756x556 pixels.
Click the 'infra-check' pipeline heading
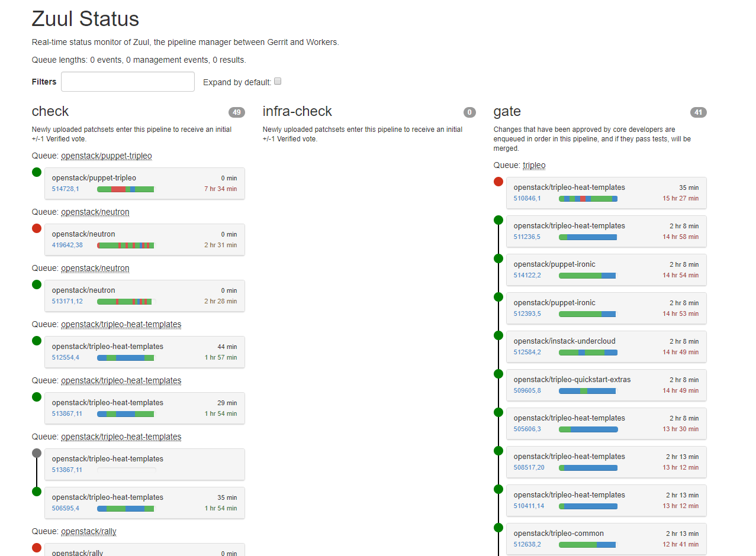(297, 111)
